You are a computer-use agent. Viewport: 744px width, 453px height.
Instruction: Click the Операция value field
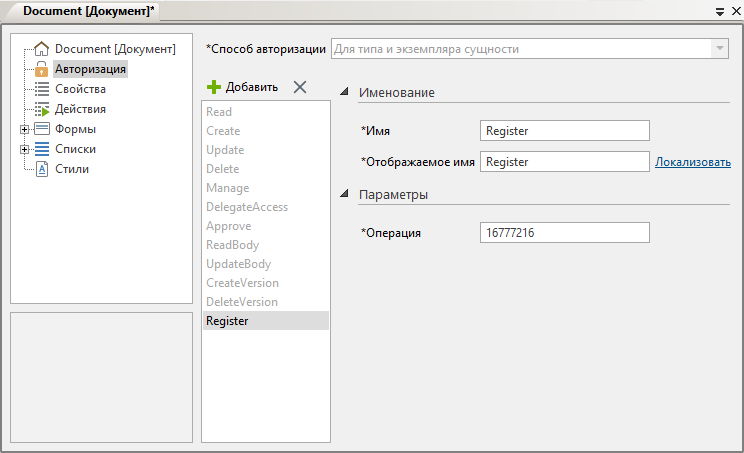[565, 233]
